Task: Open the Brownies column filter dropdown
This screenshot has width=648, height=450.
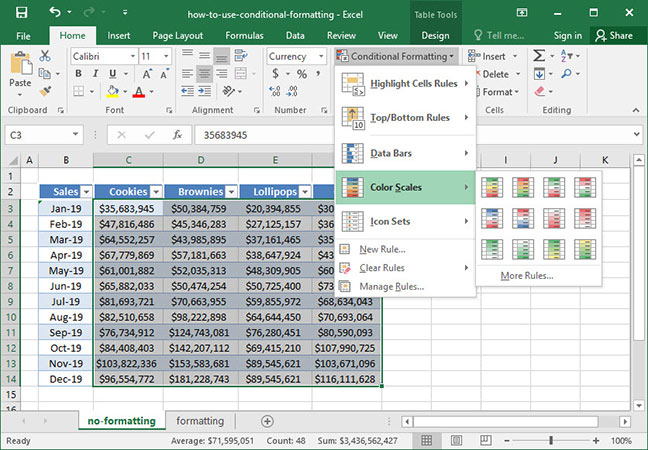Action: pyautogui.click(x=231, y=192)
